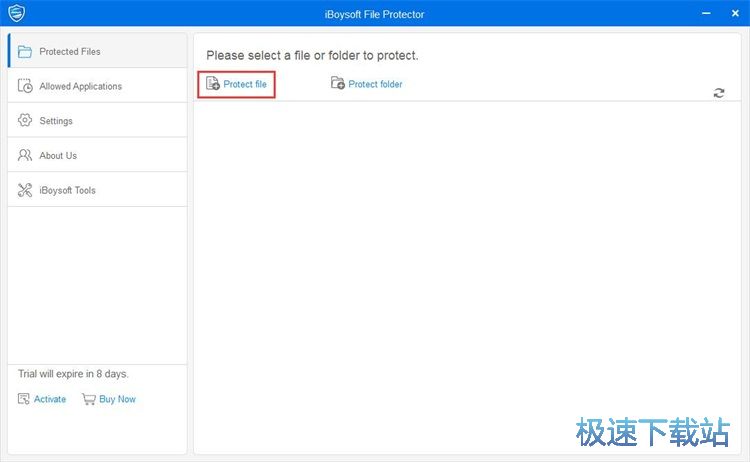Choose the Protect folder link
This screenshot has width=750, height=462.
(x=375, y=84)
